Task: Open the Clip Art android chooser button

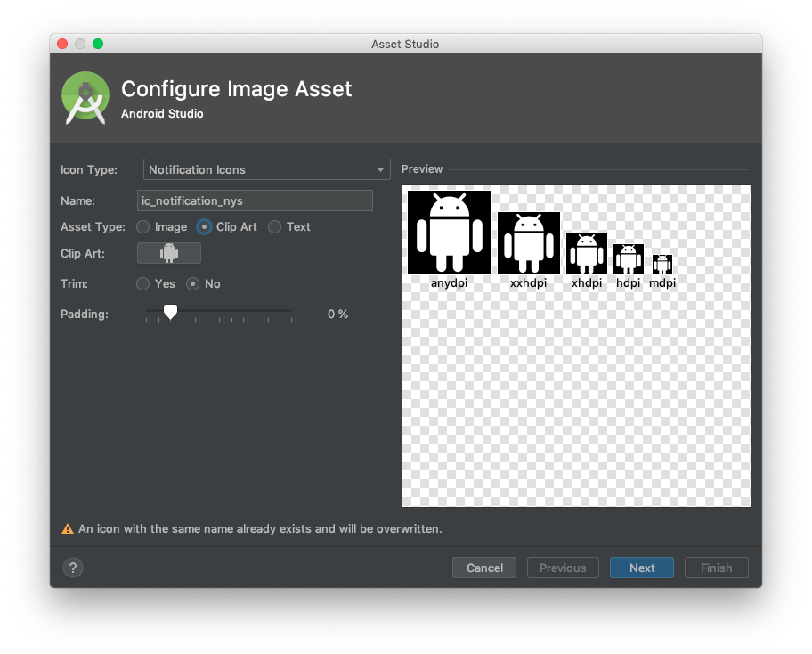Action: click(x=169, y=253)
